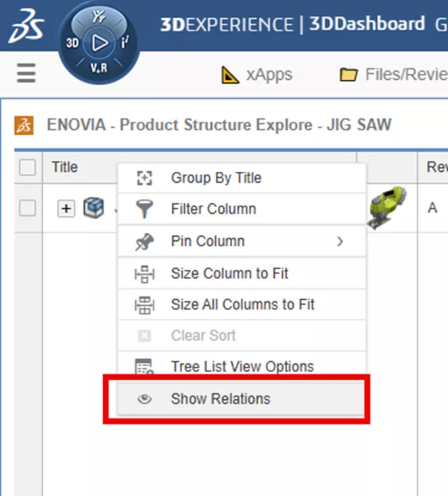Expand the product structure tree node
The width and height of the screenshot is (448, 496).
[x=66, y=209]
